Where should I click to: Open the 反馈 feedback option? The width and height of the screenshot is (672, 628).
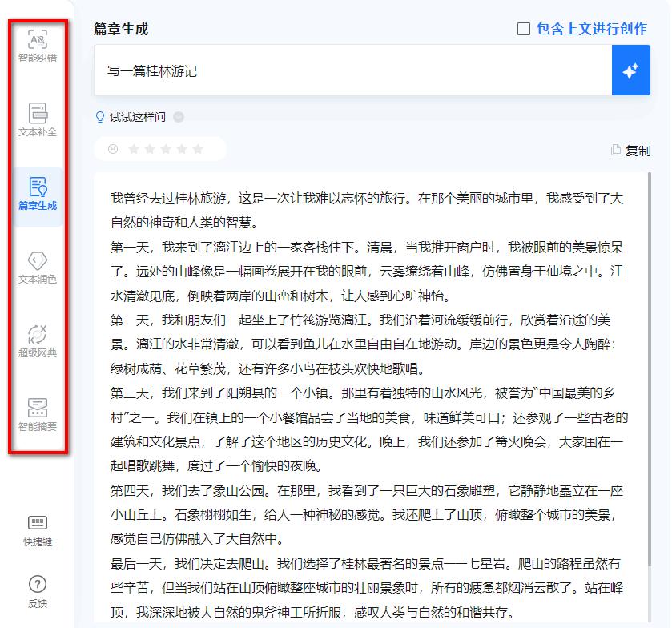[x=38, y=592]
